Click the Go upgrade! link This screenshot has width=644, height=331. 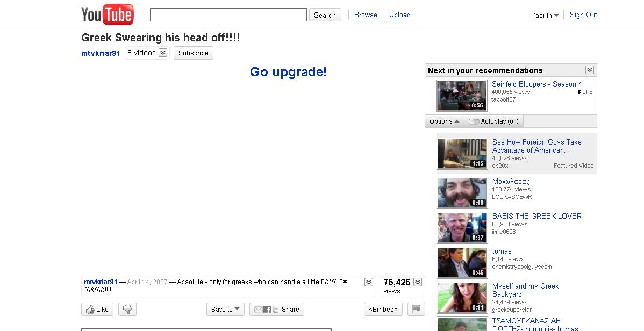pyautogui.click(x=288, y=72)
